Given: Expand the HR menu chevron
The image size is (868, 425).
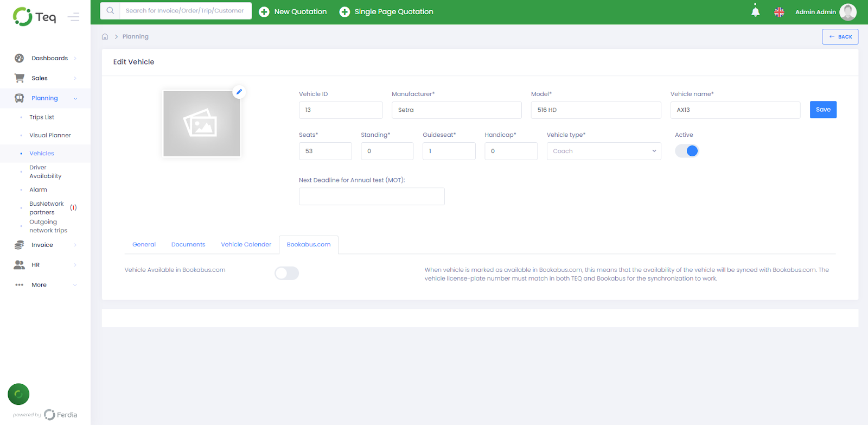Looking at the screenshot, I should point(75,265).
